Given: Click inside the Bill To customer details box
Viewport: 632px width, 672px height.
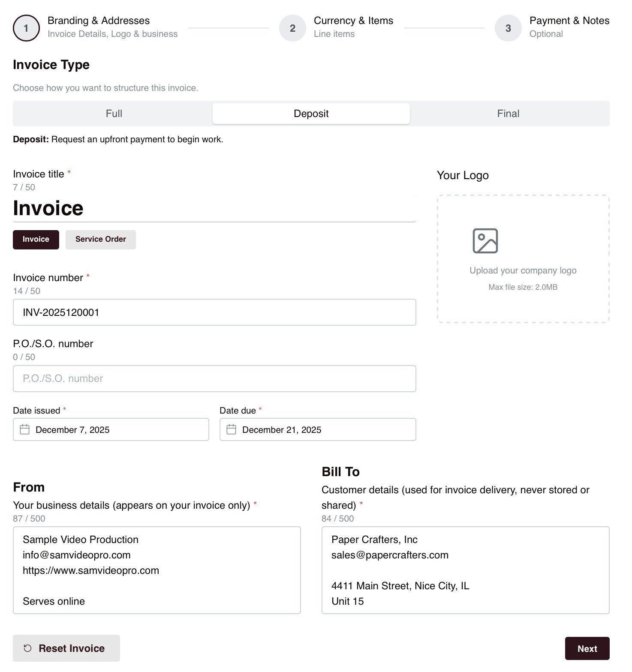Looking at the screenshot, I should pyautogui.click(x=465, y=570).
